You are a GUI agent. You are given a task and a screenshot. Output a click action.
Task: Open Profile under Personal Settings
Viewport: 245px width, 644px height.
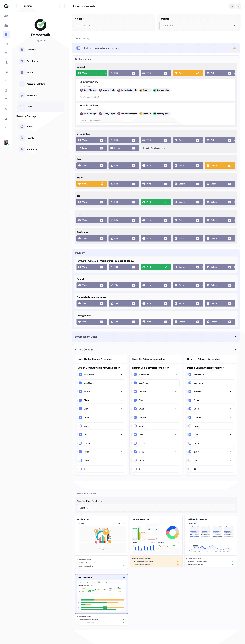point(40,126)
